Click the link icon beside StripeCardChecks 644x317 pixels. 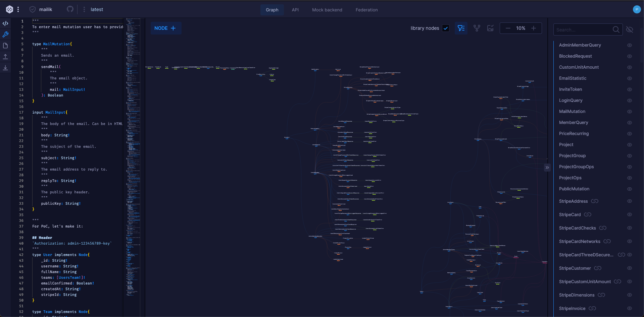603,228
